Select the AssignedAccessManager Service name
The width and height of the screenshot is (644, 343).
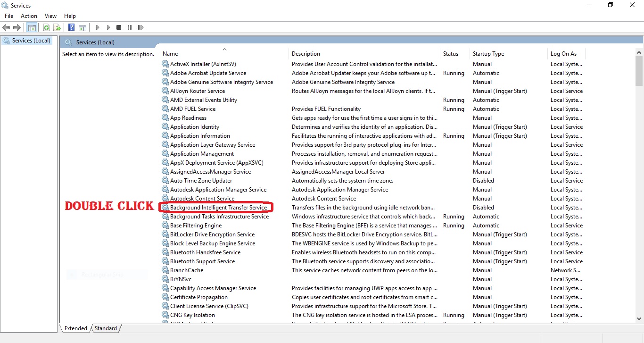point(210,171)
